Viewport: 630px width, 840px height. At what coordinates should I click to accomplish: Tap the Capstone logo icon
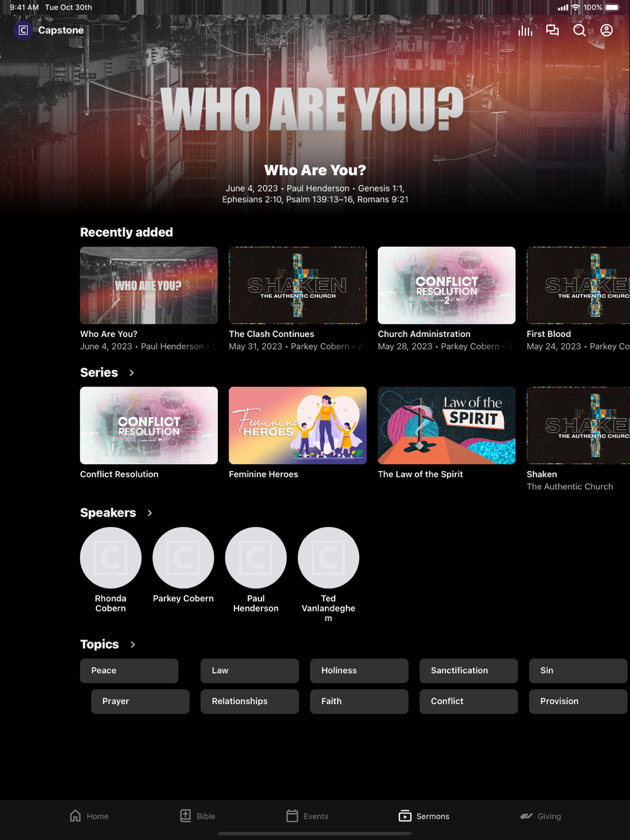[x=23, y=30]
